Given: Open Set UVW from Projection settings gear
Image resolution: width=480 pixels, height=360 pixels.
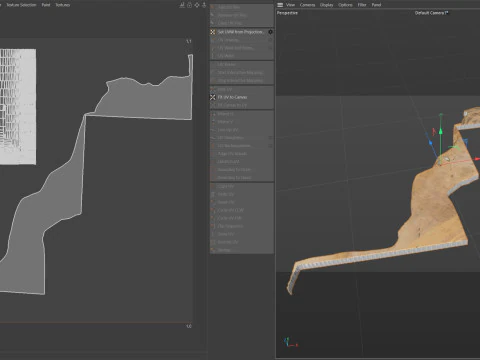Looking at the screenshot, I should (x=270, y=32).
